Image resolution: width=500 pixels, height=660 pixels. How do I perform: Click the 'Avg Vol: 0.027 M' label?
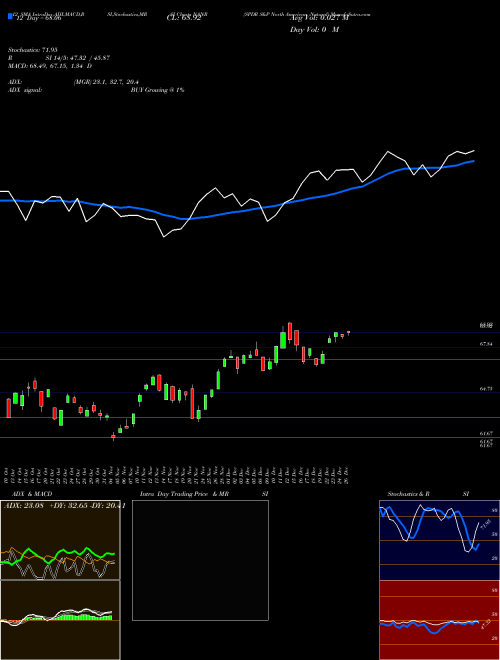coord(319,19)
